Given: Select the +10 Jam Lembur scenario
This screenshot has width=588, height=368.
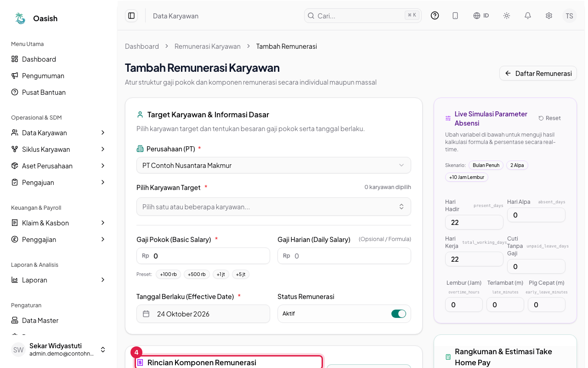Looking at the screenshot, I should tap(467, 177).
